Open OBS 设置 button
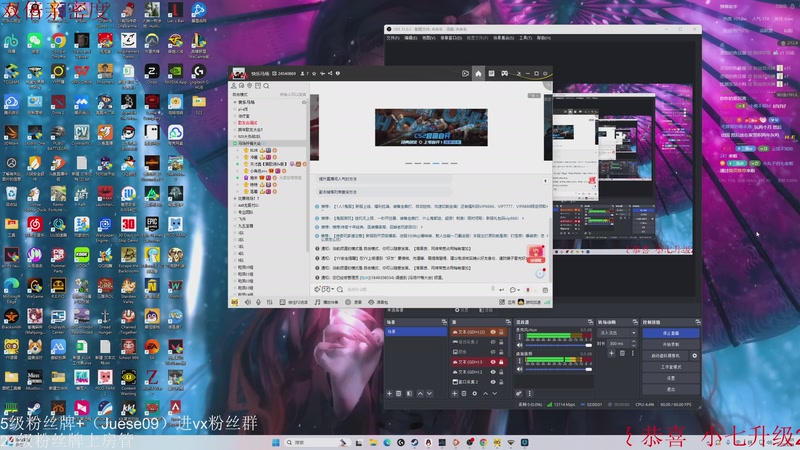The width and height of the screenshot is (800, 450). click(670, 378)
